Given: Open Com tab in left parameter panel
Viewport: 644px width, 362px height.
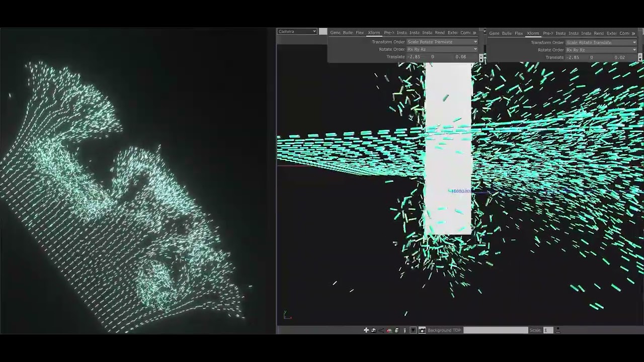Looking at the screenshot, I should pyautogui.click(x=465, y=33).
